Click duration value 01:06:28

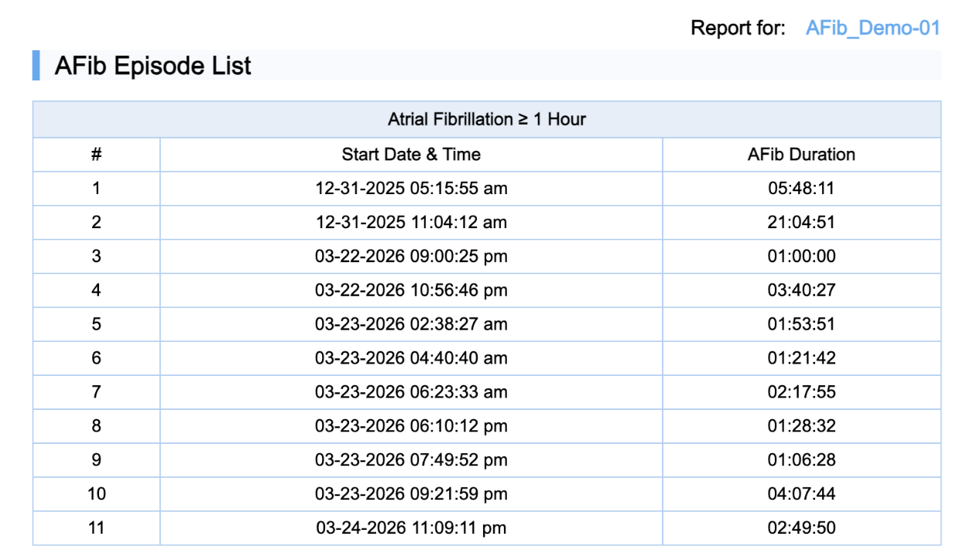(801, 460)
